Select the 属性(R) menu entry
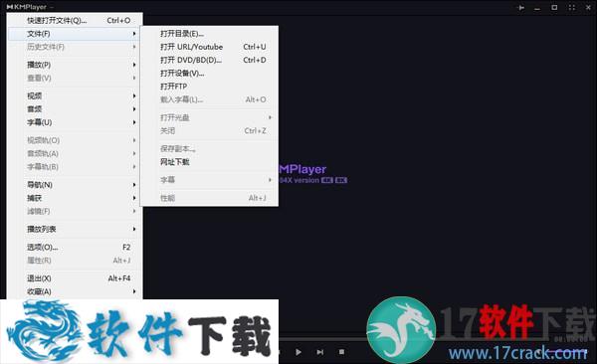 tap(75, 261)
